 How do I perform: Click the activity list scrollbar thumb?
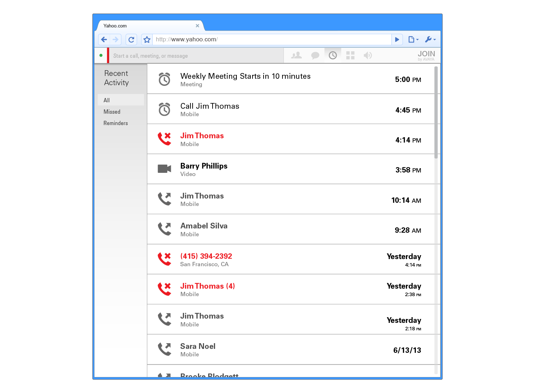click(x=436, y=112)
